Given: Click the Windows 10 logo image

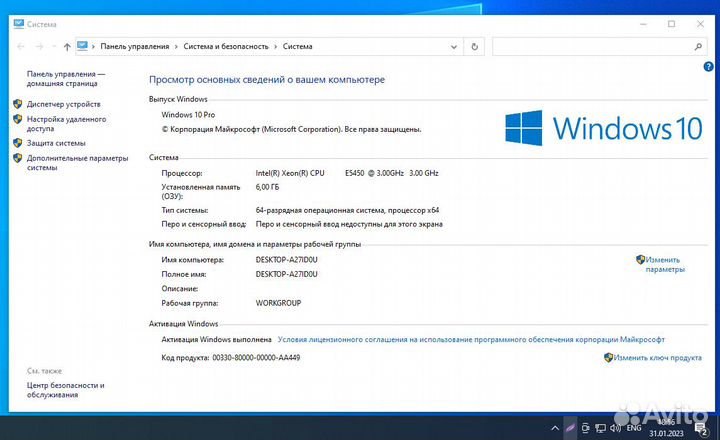Looking at the screenshot, I should (604, 128).
